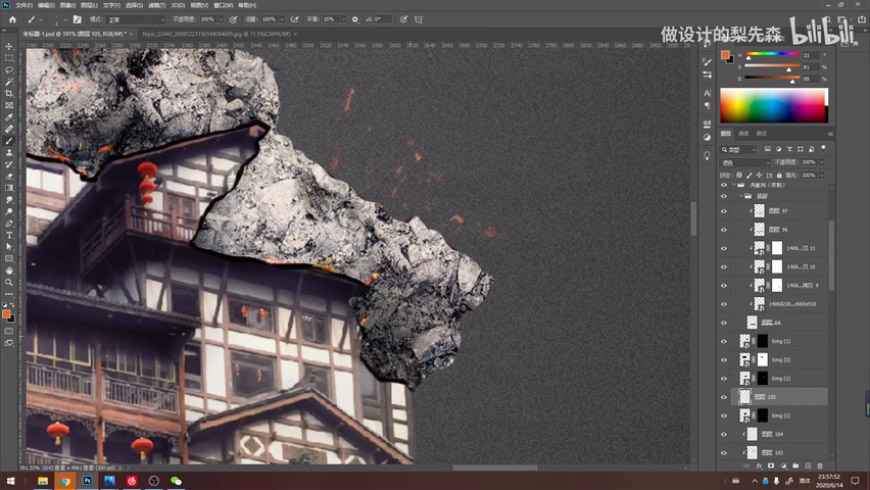Open the 文件 menu
The height and width of the screenshot is (490, 870).
24,5
